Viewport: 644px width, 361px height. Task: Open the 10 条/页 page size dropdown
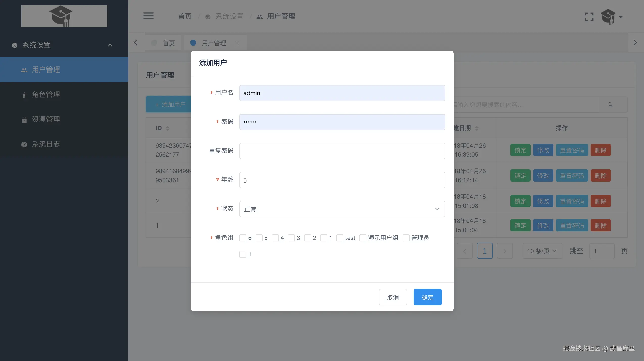pyautogui.click(x=542, y=251)
